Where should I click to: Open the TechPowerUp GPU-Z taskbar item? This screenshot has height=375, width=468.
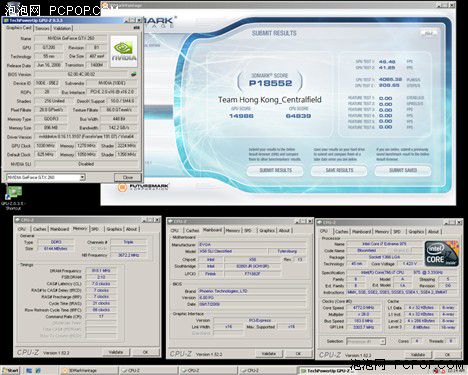[x=323, y=371]
